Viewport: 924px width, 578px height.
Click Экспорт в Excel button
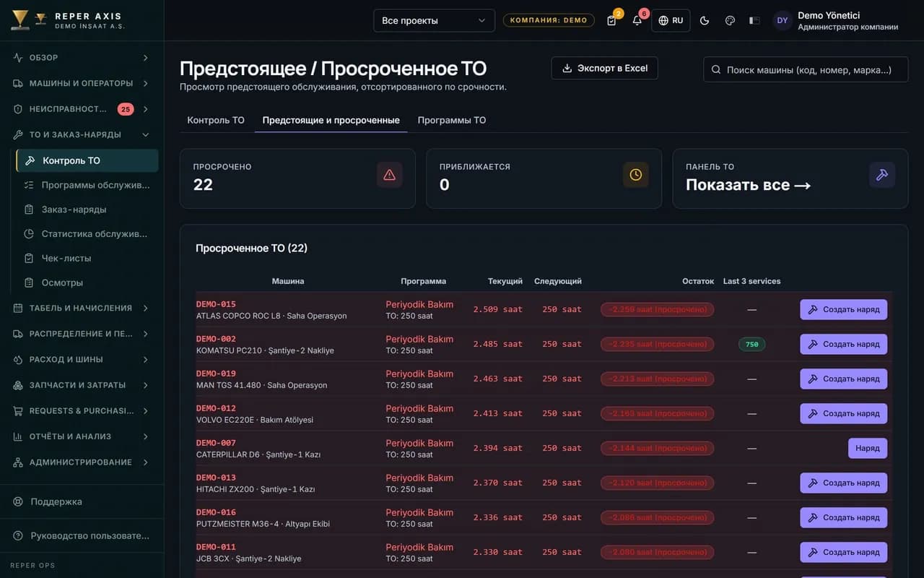tap(605, 68)
